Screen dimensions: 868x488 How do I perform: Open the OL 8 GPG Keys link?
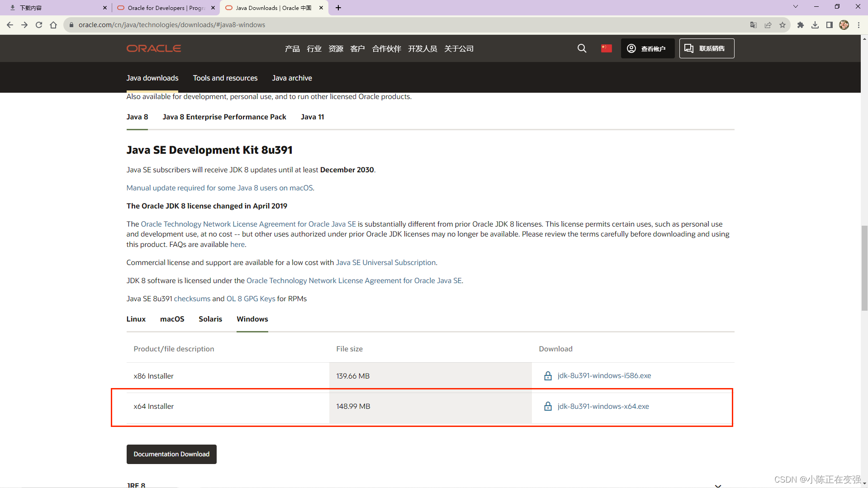pyautogui.click(x=251, y=299)
